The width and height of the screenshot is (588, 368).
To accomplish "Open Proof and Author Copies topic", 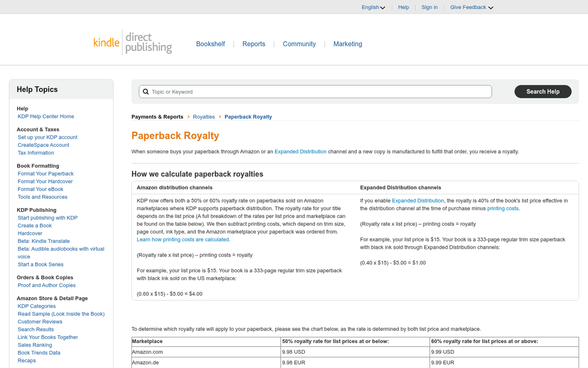I will [x=47, y=285].
